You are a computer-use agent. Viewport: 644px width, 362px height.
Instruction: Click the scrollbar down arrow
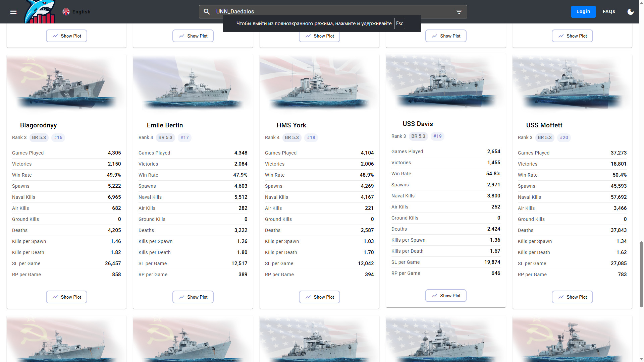tap(641, 359)
